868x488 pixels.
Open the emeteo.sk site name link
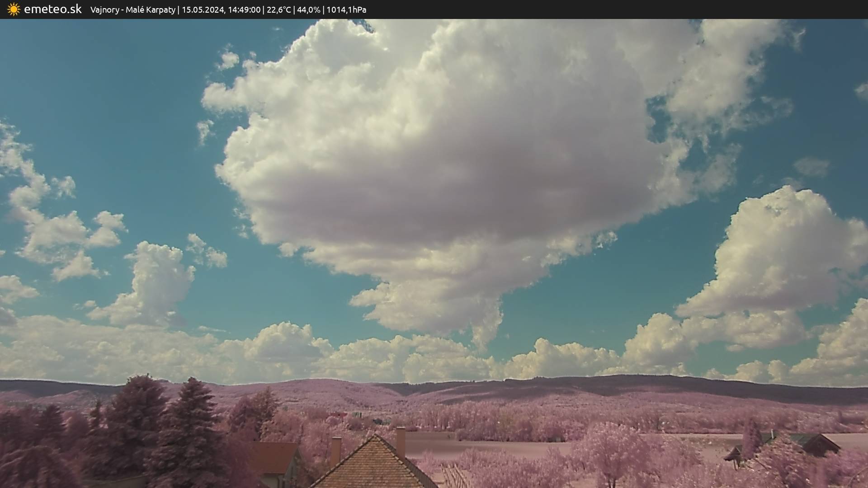click(x=52, y=9)
